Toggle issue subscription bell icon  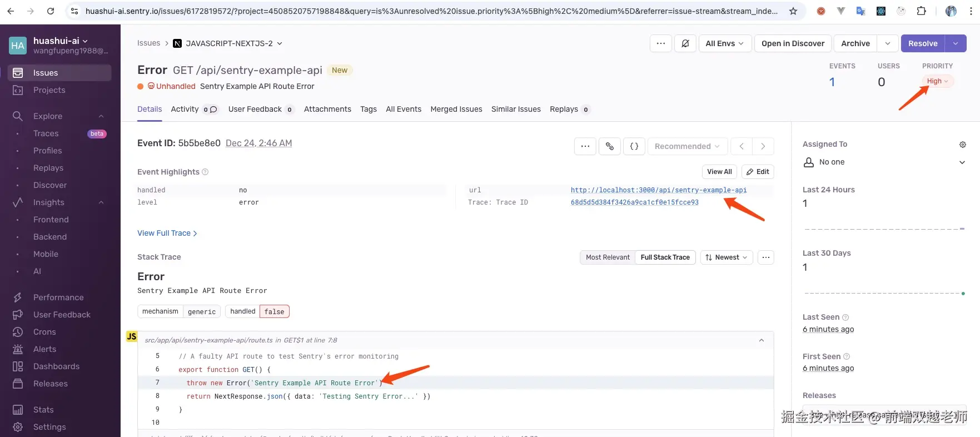coord(685,43)
